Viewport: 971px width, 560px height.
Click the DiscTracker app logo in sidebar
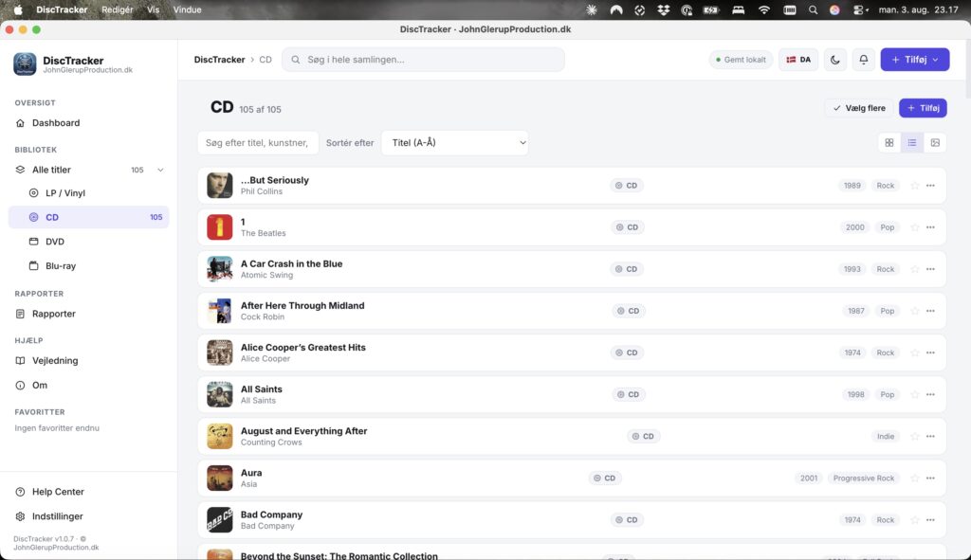(25, 63)
